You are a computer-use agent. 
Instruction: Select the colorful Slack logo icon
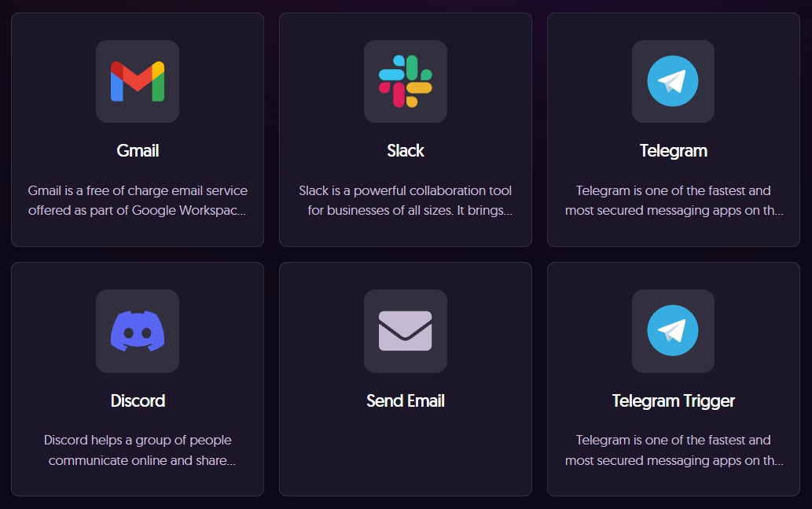pyautogui.click(x=406, y=82)
